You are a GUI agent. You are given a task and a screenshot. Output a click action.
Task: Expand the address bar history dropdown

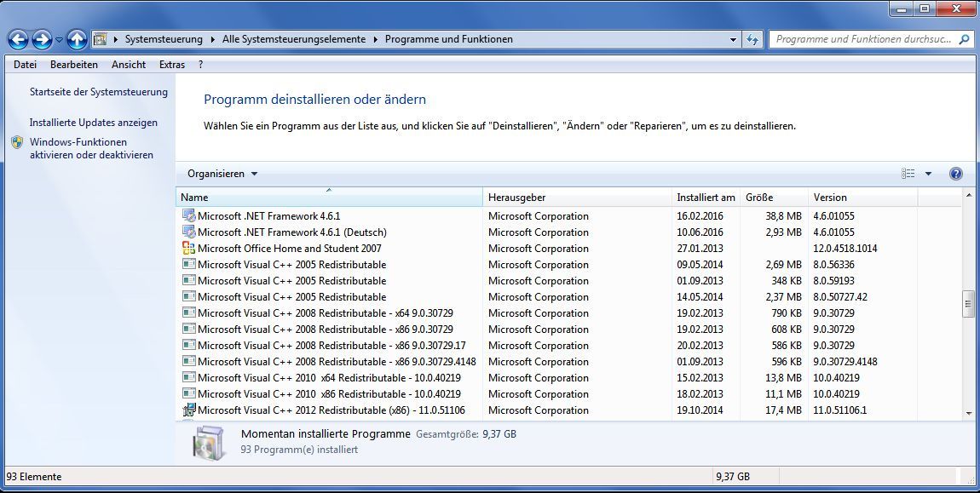tap(733, 39)
